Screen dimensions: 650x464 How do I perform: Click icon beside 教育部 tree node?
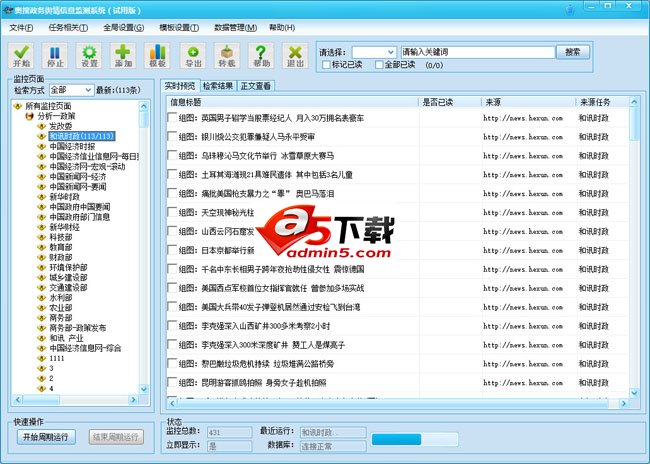pos(41,247)
